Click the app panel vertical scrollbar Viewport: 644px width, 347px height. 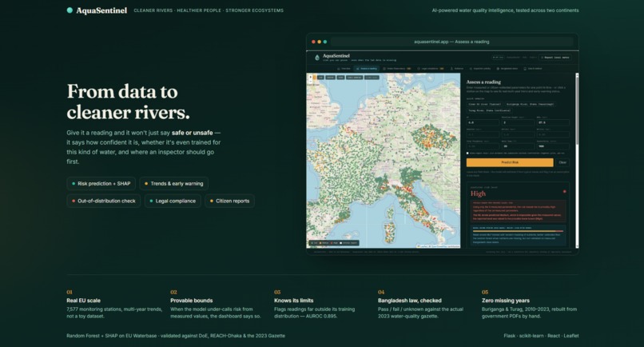point(577,161)
